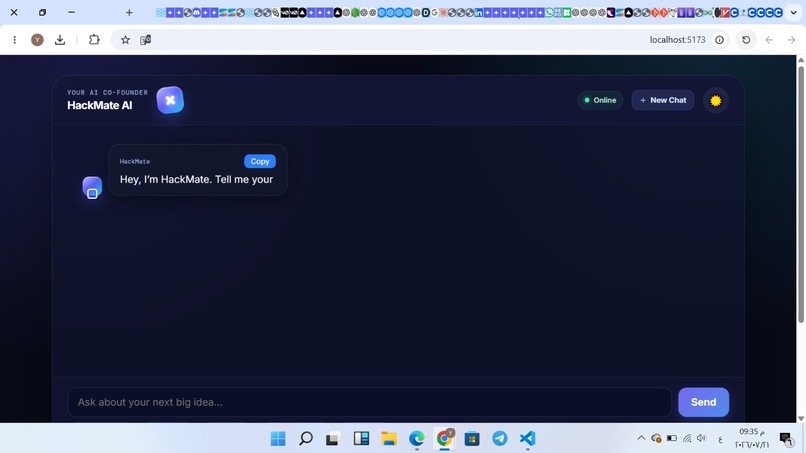
Task: Start a New Chat
Action: (x=663, y=100)
